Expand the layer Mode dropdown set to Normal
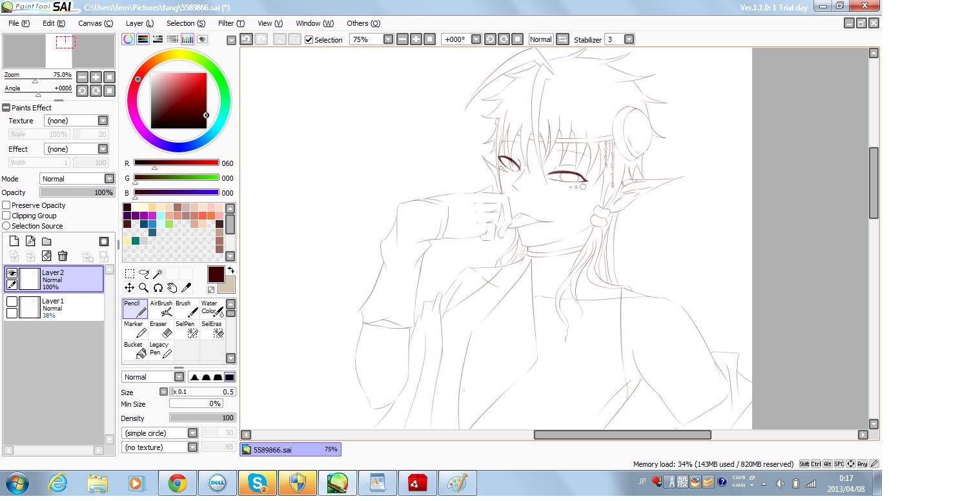 pos(77,179)
